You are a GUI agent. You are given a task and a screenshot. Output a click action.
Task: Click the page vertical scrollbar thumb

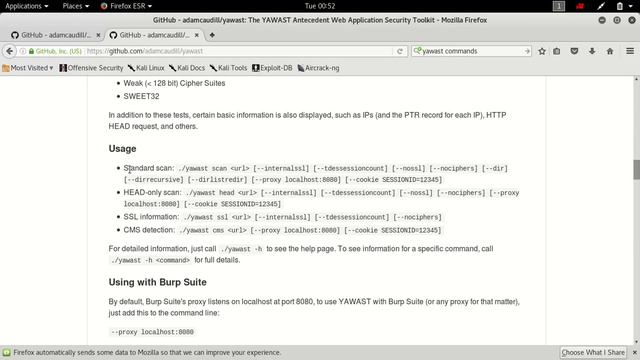(x=636, y=169)
